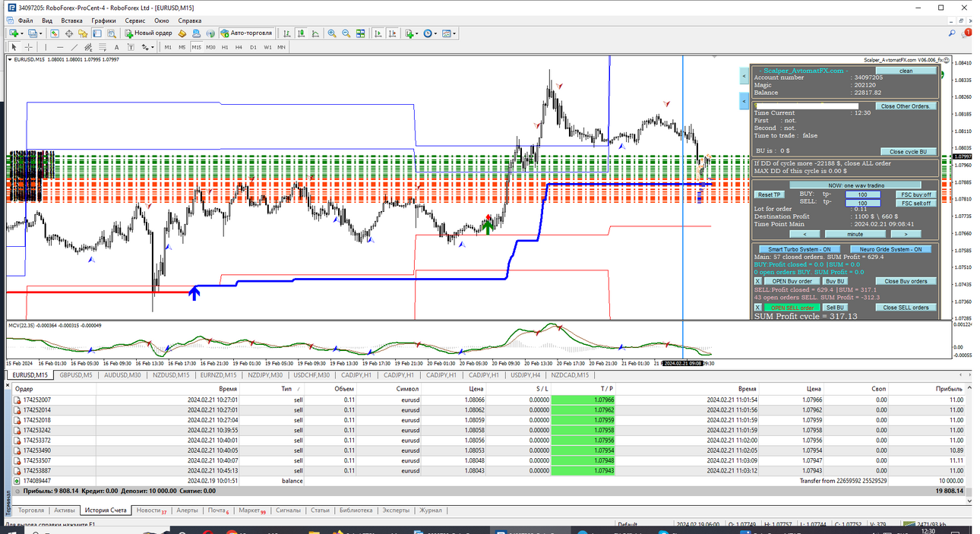Expand the new chart dropdown arrow

click(22, 33)
